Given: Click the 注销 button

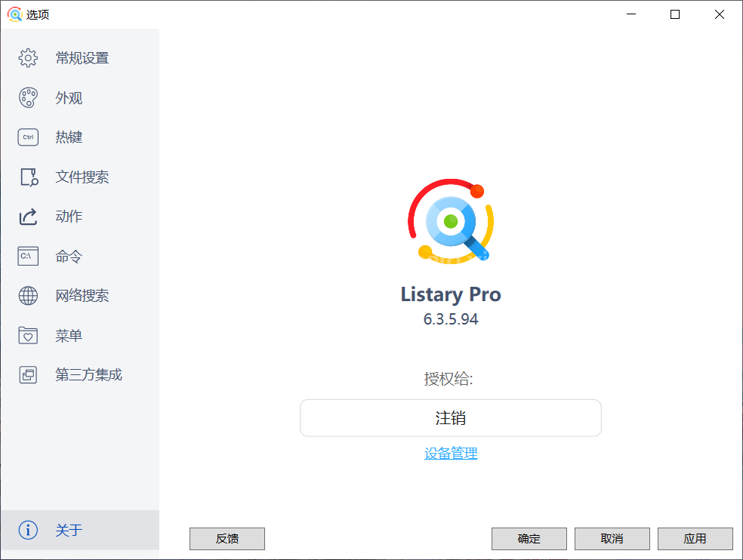Looking at the screenshot, I should 450,418.
